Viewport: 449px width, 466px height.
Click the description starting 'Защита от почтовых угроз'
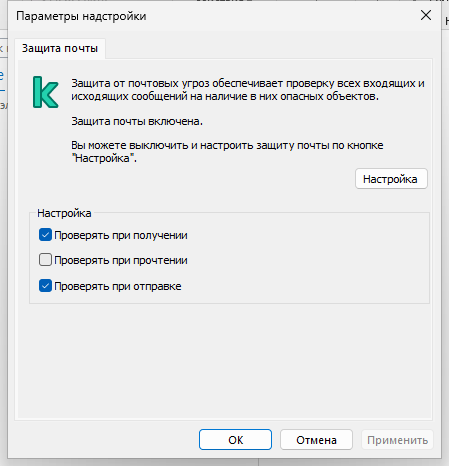tap(248, 89)
